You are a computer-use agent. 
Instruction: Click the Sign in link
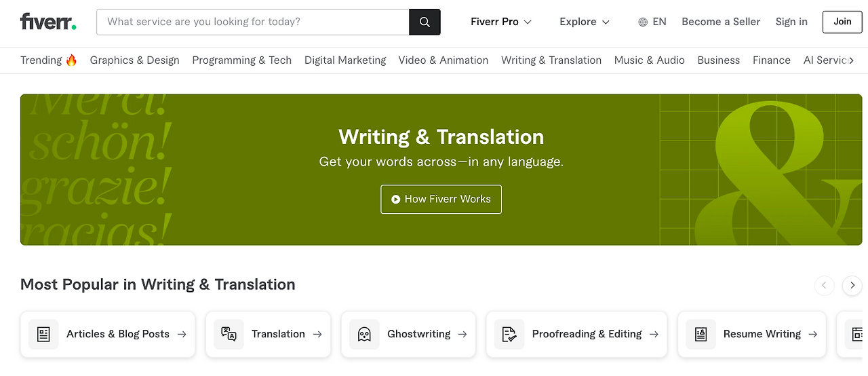(791, 22)
